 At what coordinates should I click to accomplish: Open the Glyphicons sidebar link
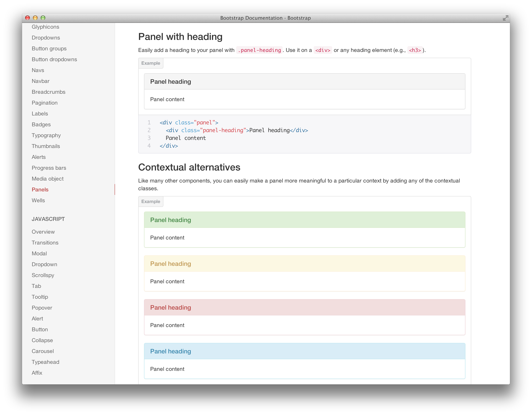45,27
